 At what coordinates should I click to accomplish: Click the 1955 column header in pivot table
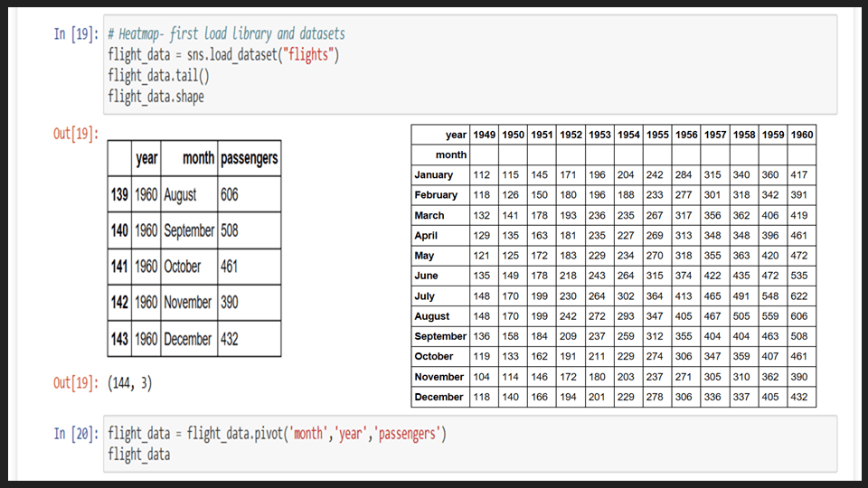tap(657, 135)
